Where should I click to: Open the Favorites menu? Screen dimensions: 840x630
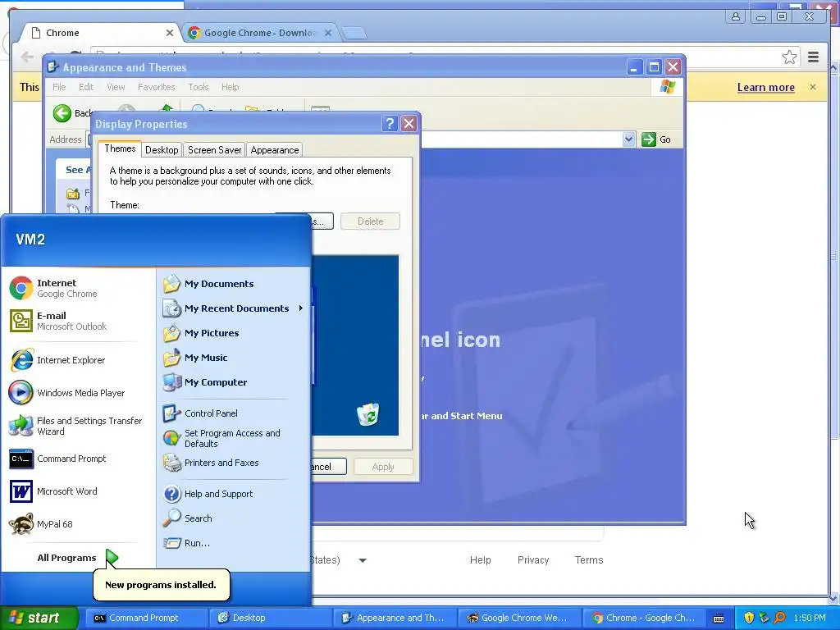[x=157, y=87]
